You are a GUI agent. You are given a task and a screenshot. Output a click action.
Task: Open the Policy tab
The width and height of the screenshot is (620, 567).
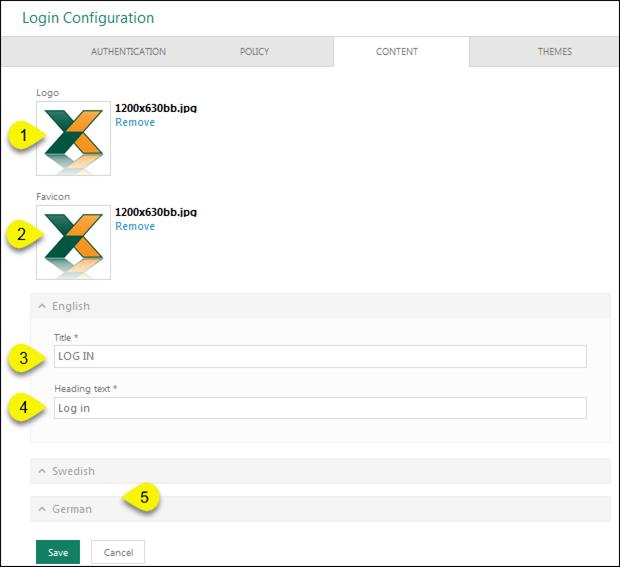(x=254, y=52)
